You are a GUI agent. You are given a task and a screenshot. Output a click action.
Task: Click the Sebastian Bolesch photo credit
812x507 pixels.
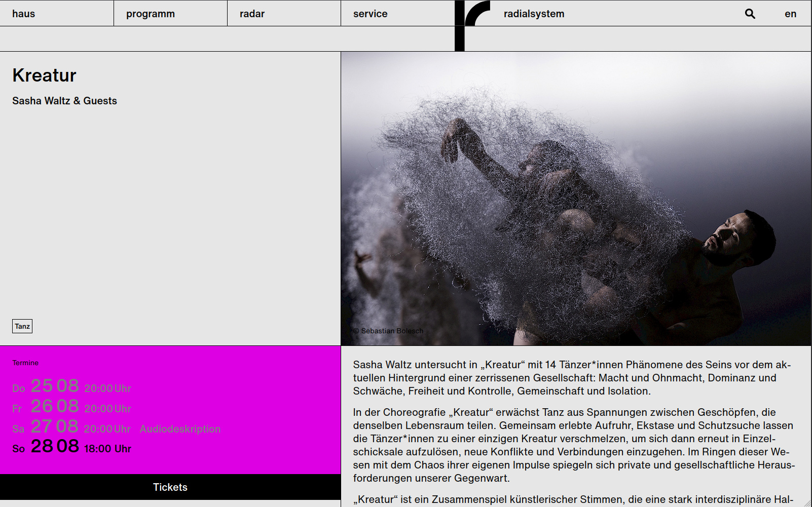(x=388, y=331)
